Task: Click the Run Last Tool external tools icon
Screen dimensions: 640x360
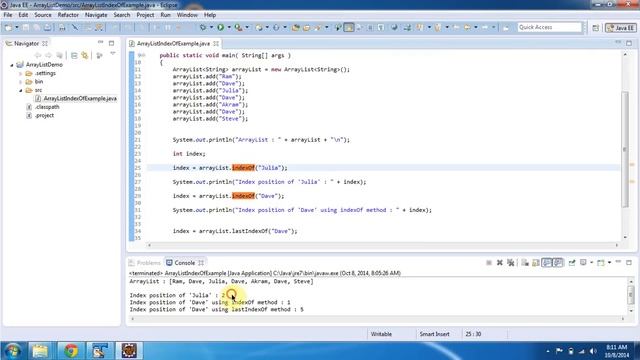Action: pos(238,27)
